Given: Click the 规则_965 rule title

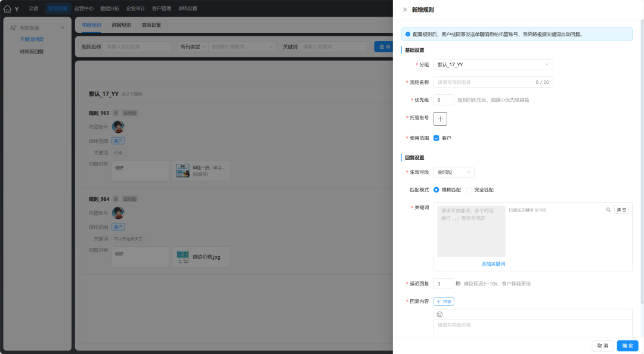Looking at the screenshot, I should click(x=99, y=113).
